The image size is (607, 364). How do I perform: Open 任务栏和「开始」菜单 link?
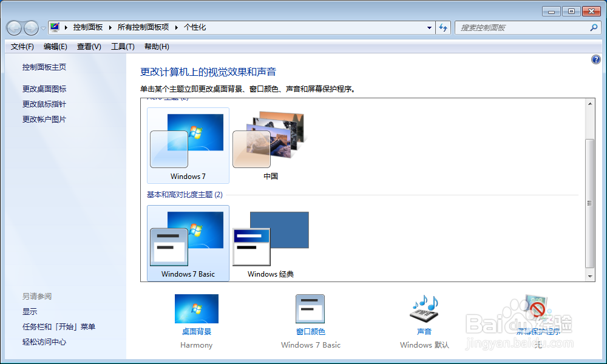(x=59, y=327)
